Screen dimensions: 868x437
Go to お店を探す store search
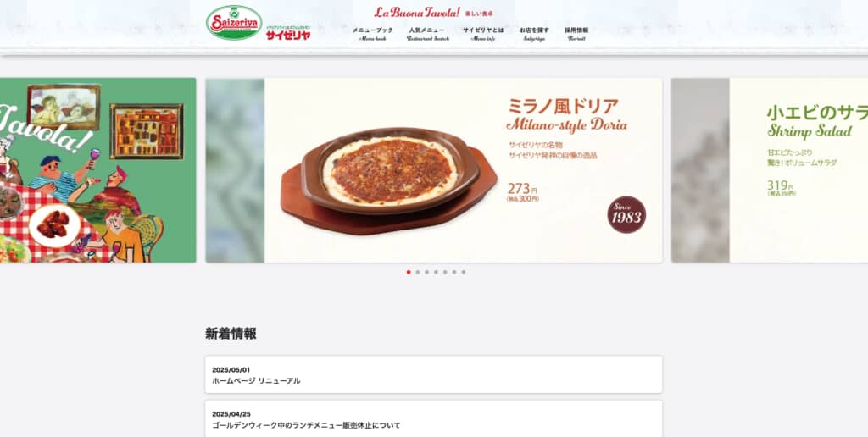[534, 34]
